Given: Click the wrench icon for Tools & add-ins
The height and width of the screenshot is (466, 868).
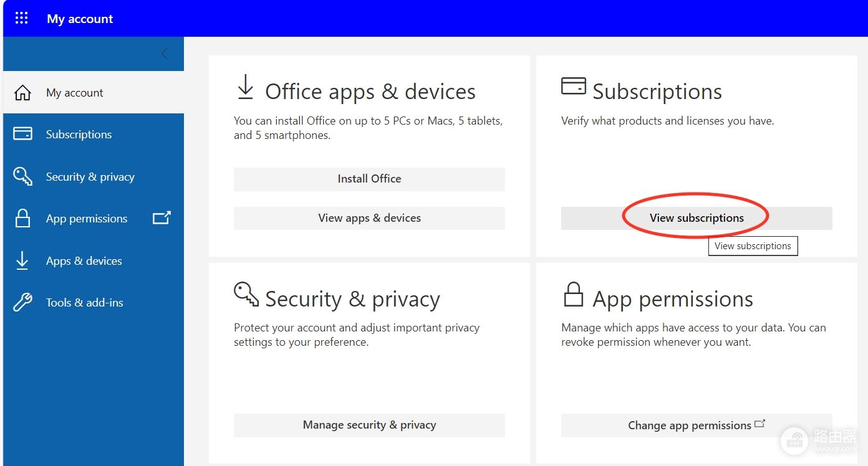Looking at the screenshot, I should 22,303.
